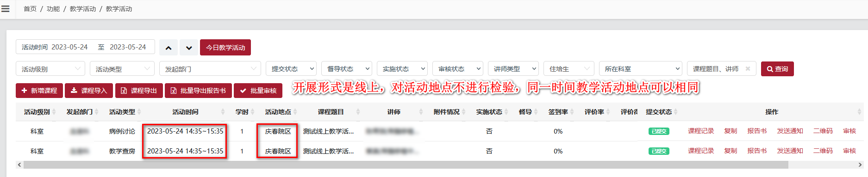868x177 pixels.
Task: Open 实施状态 select
Action: (402, 69)
